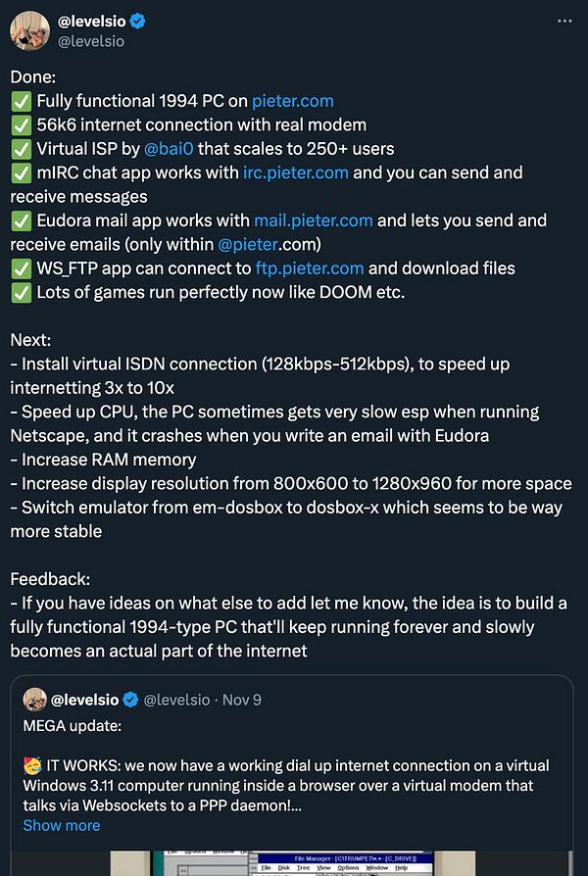This screenshot has height=876, width=588.
Task: Click the quoted tweet's bold @levelsio name
Action: [x=85, y=700]
